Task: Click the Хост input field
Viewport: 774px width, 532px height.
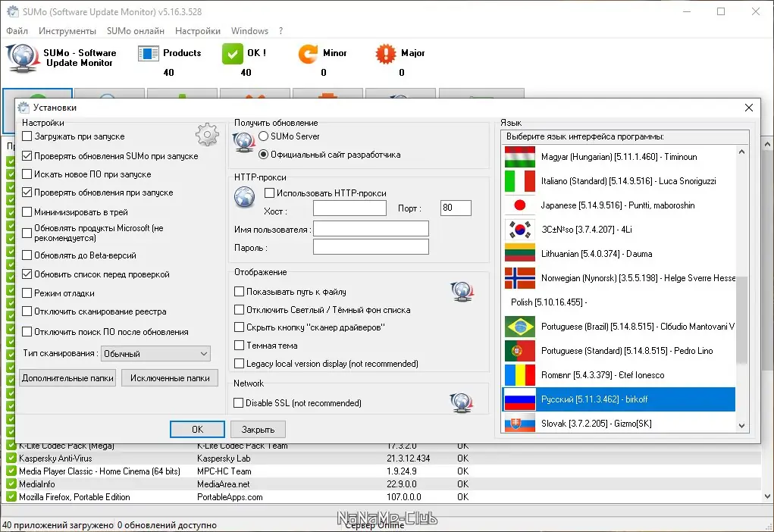Action: pos(349,208)
